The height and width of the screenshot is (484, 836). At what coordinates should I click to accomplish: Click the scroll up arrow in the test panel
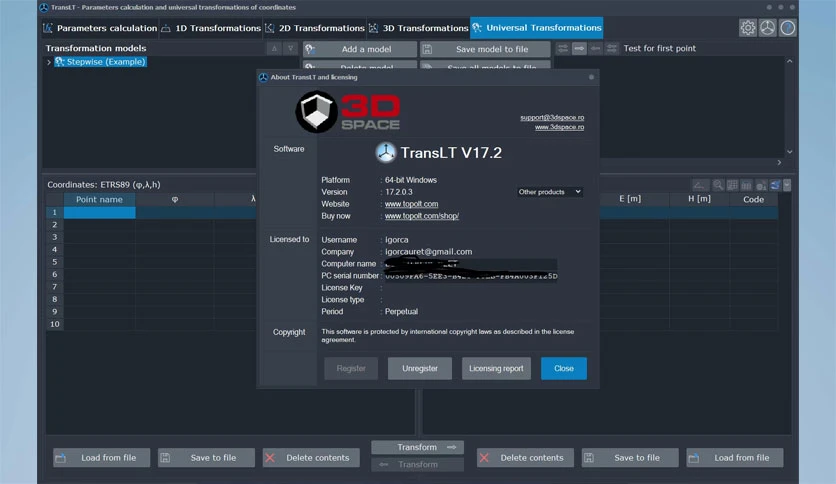point(790,61)
